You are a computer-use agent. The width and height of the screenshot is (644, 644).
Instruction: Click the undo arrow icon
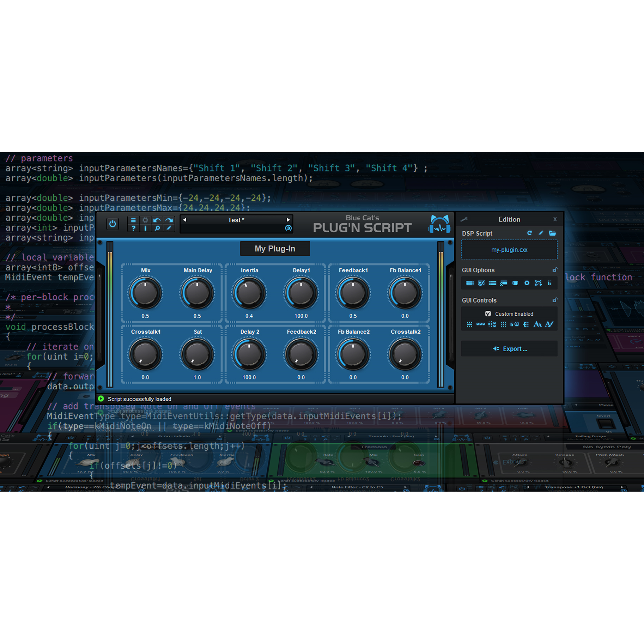pos(157,220)
